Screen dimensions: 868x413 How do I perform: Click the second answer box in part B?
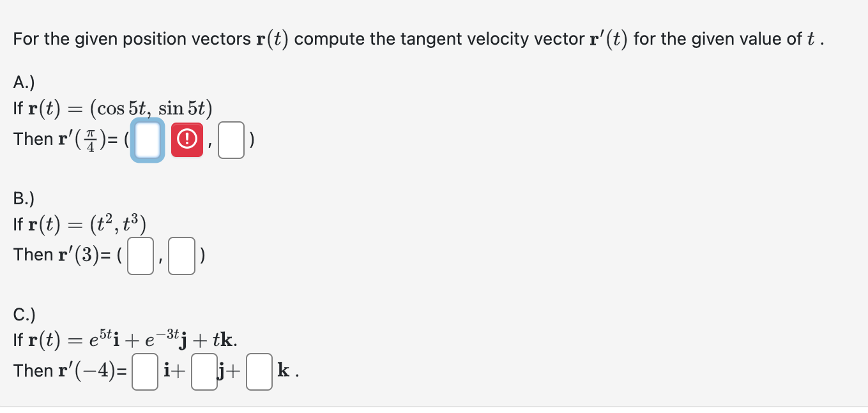pos(181,255)
